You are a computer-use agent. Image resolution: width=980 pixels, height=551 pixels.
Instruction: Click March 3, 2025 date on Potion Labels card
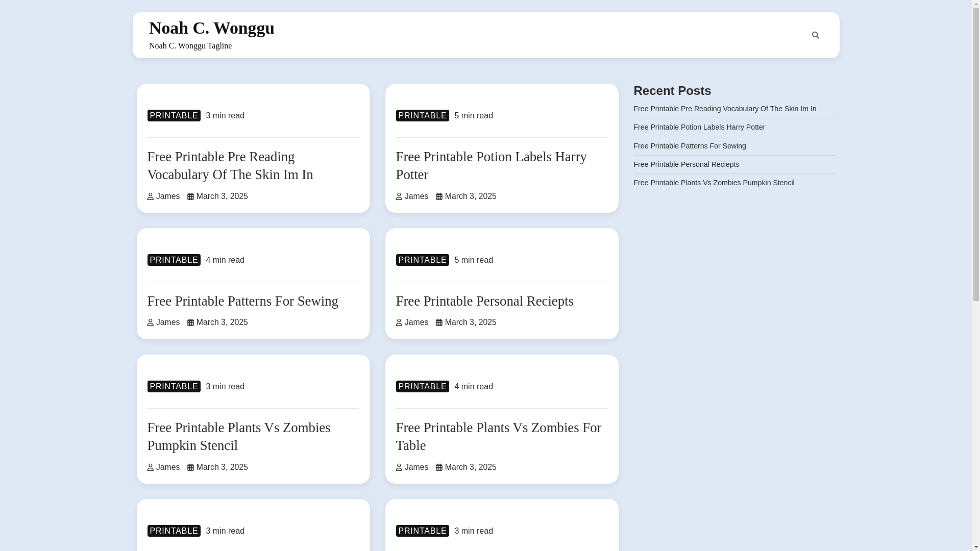pyautogui.click(x=470, y=196)
